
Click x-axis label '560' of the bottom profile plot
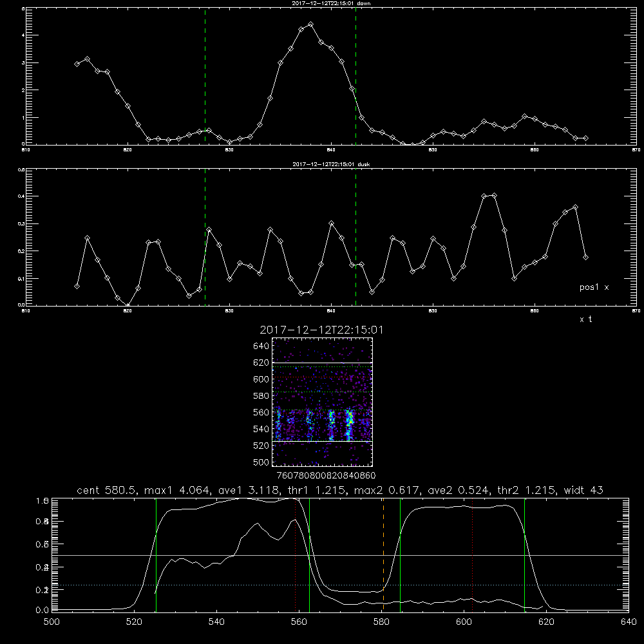coord(299,622)
